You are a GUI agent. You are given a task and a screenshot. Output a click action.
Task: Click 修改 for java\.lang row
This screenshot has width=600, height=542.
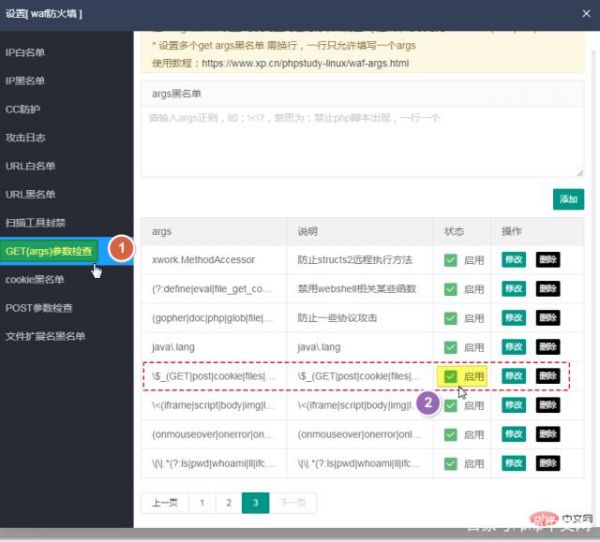tap(514, 347)
